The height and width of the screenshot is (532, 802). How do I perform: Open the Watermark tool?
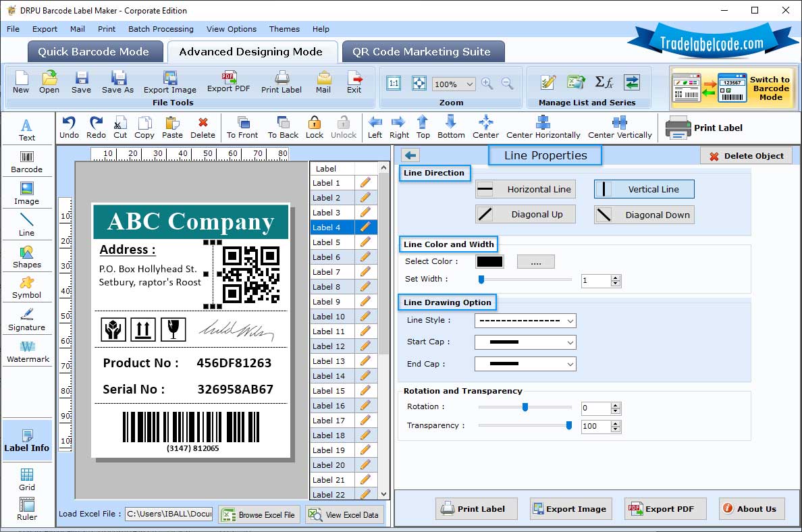pyautogui.click(x=28, y=352)
